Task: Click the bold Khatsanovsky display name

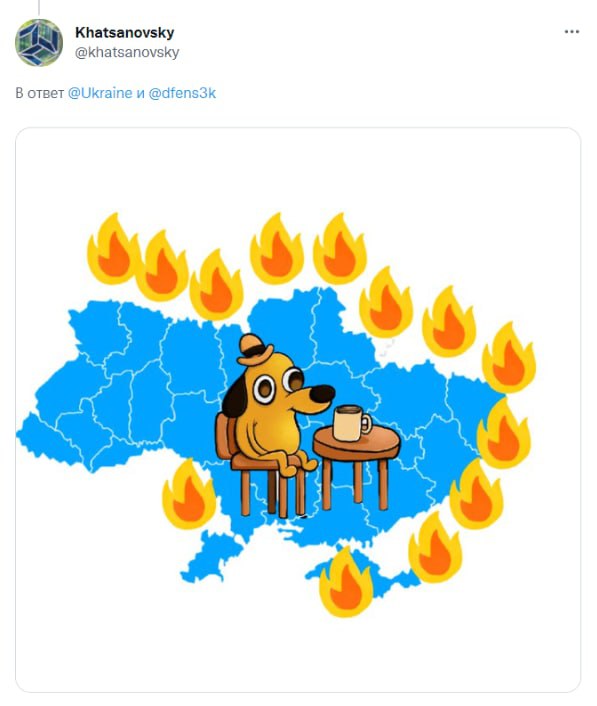Action: coord(125,32)
